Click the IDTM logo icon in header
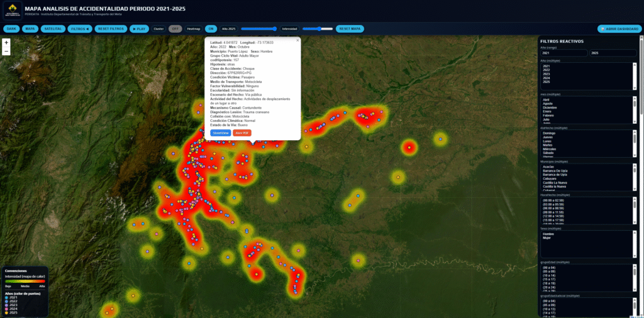Viewport: 644px width, 318px height. (x=13, y=10)
